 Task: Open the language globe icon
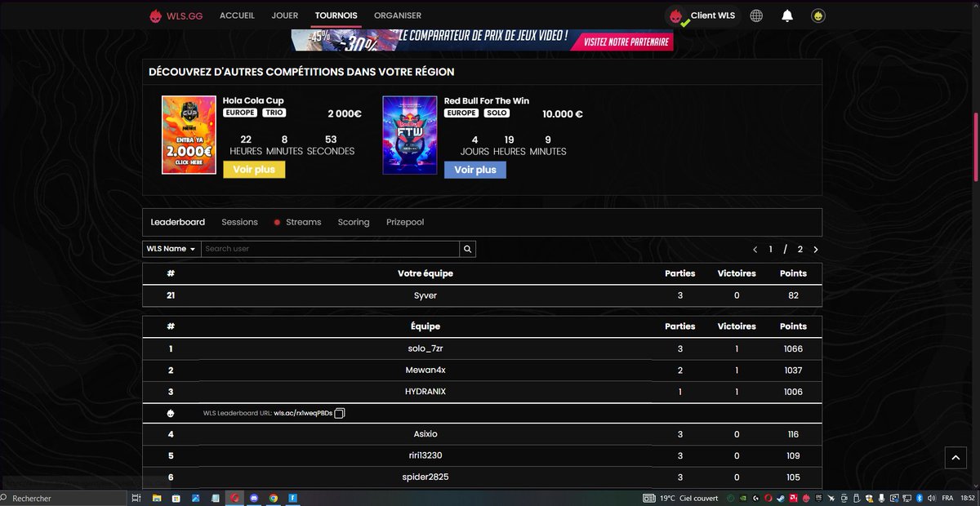756,16
